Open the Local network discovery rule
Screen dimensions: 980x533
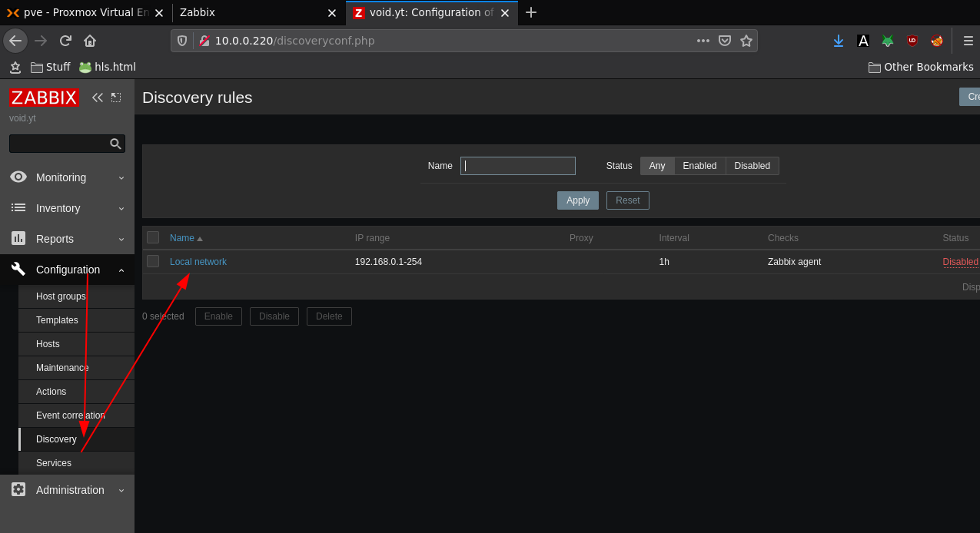[x=198, y=262]
